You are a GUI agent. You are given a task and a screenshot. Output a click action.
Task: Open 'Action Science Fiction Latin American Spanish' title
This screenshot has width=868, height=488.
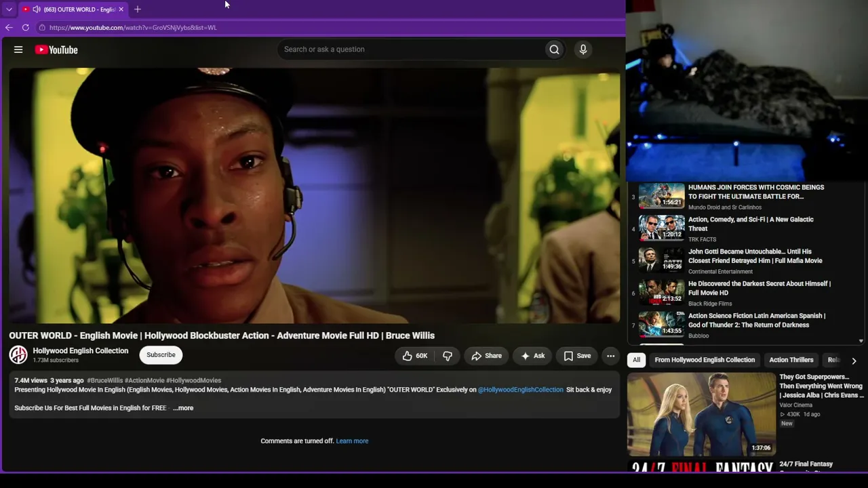(757, 320)
